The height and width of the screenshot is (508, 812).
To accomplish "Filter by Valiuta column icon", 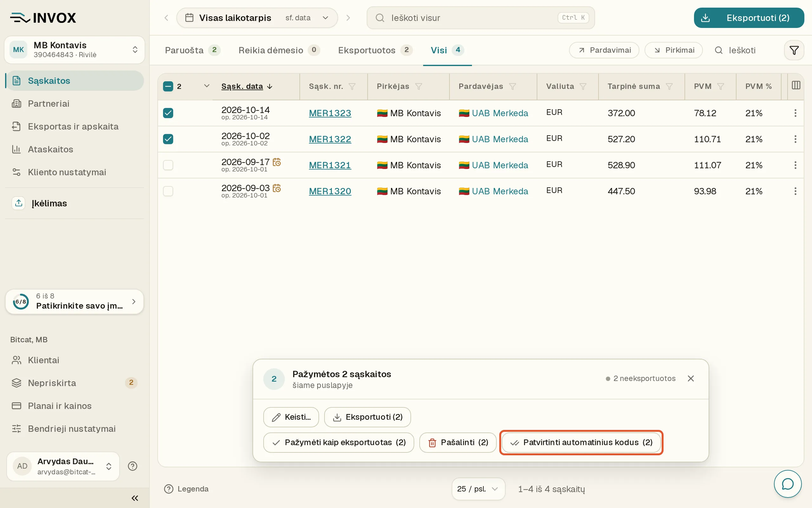I will 583,87.
